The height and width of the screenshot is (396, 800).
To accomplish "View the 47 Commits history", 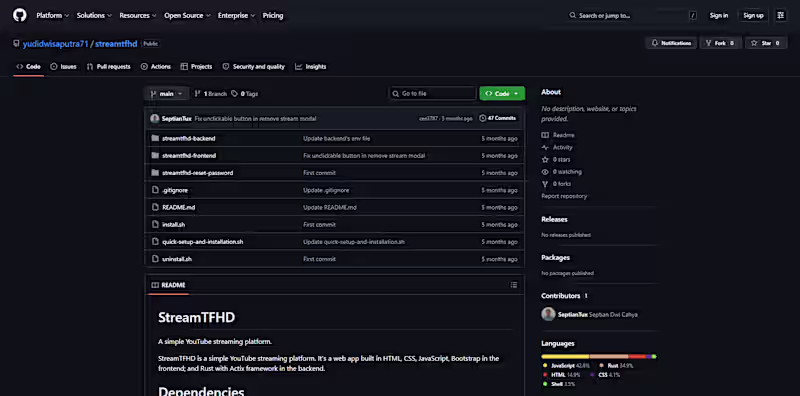I will [497, 118].
